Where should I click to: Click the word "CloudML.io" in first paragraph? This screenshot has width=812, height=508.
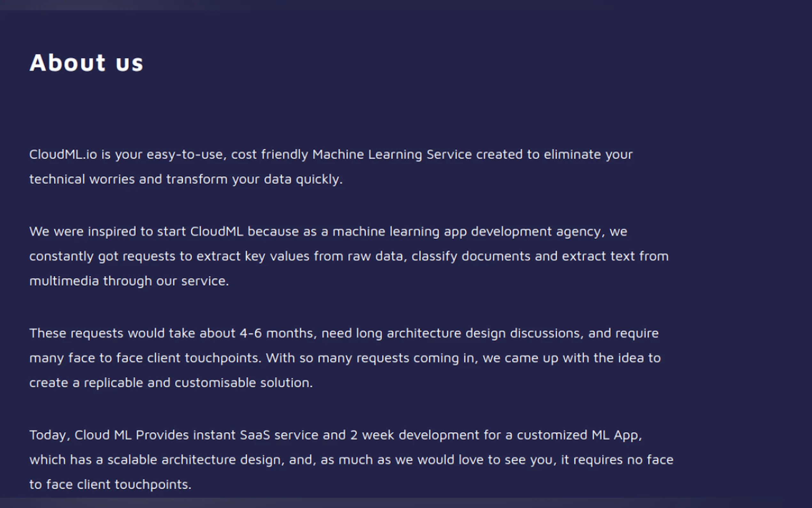[x=63, y=155]
